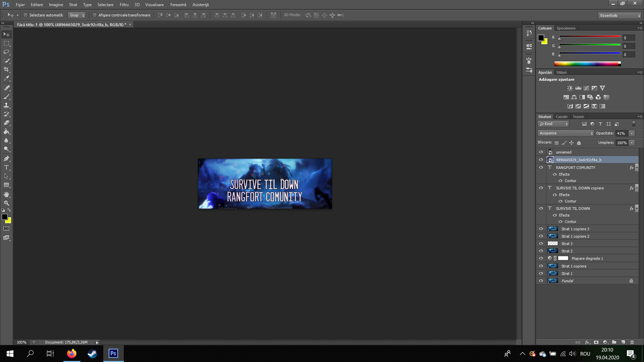Switch to the Stiluri tab
The image size is (644, 362).
[561, 72]
